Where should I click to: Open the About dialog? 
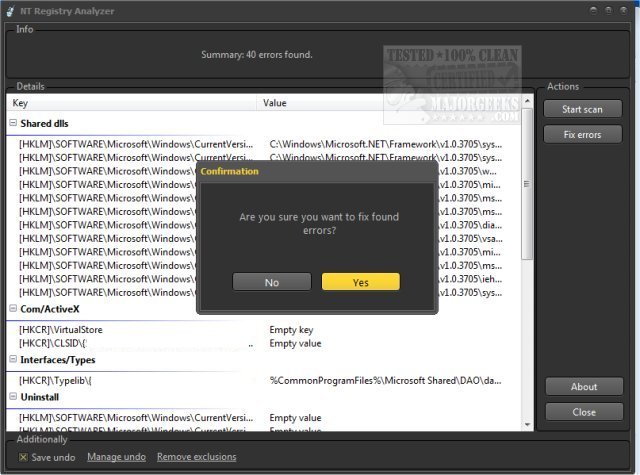(584, 386)
